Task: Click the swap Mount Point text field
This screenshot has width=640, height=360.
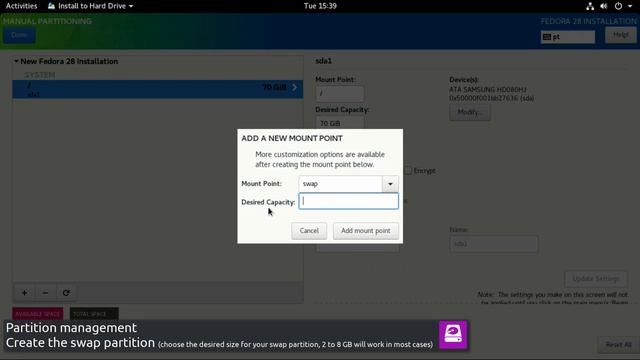Action: tap(340, 184)
